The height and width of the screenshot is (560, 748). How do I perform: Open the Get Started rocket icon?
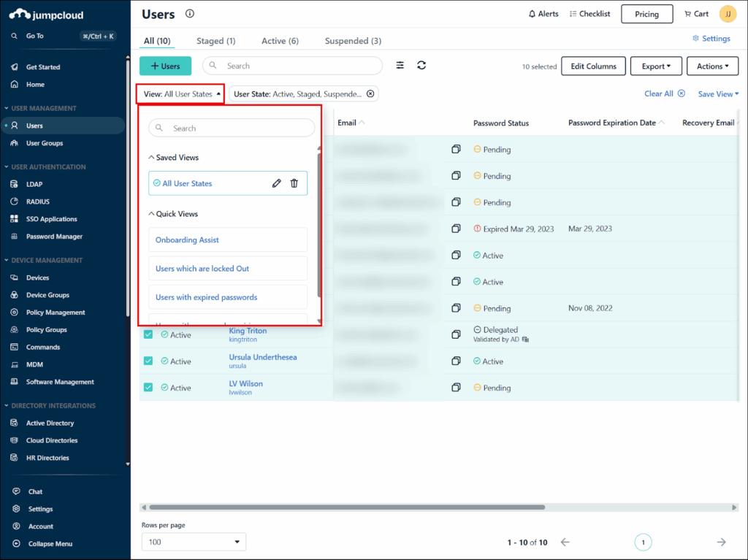[x=15, y=66]
